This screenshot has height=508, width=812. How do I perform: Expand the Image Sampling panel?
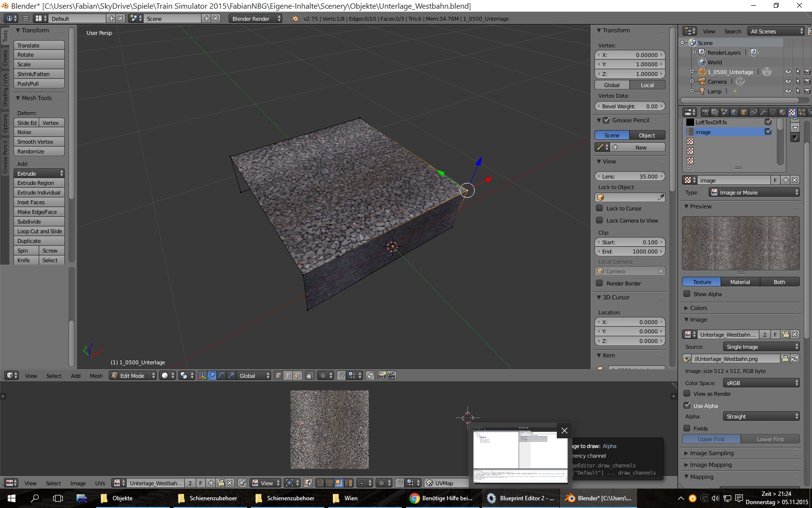tap(711, 453)
